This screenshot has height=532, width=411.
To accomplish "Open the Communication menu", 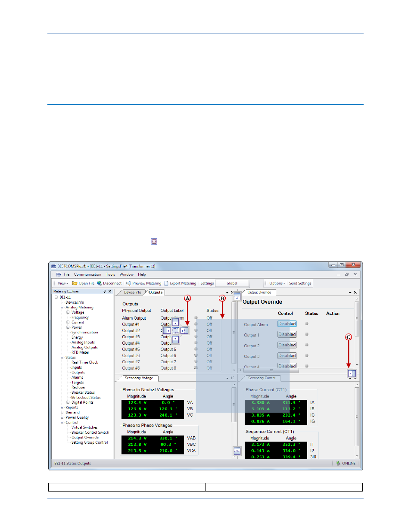I will [x=87, y=274].
